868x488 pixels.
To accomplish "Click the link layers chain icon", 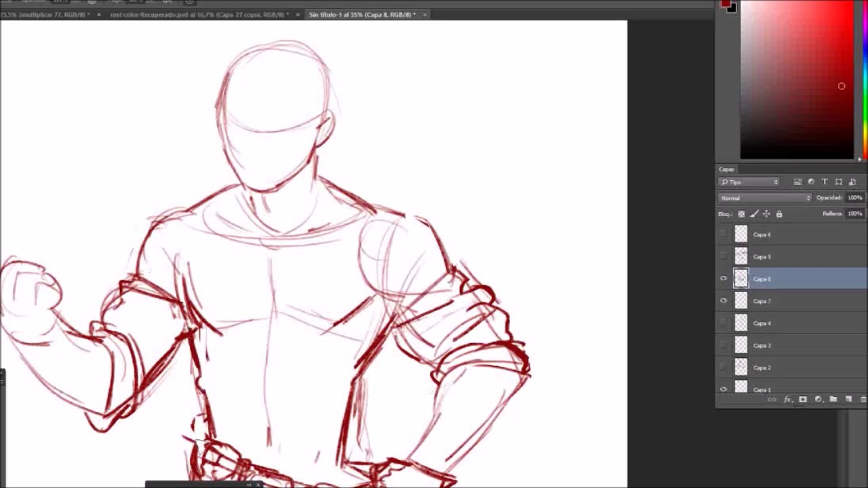I will coord(773,399).
